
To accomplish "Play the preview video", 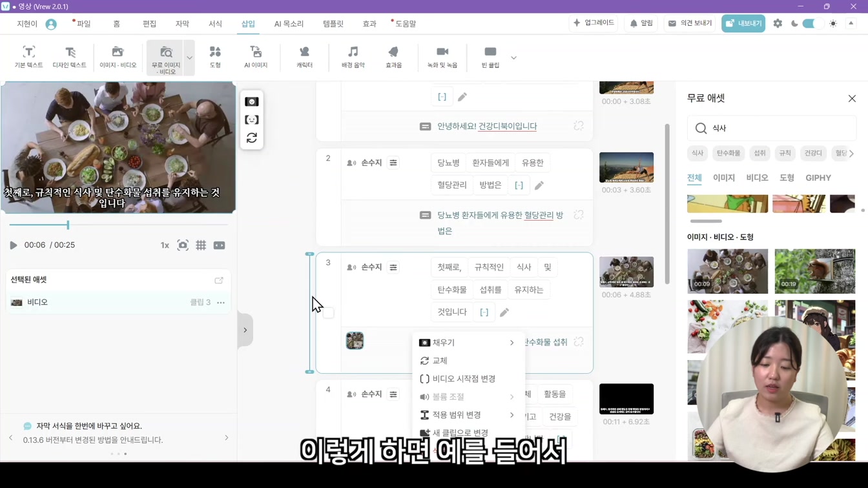I will click(13, 245).
